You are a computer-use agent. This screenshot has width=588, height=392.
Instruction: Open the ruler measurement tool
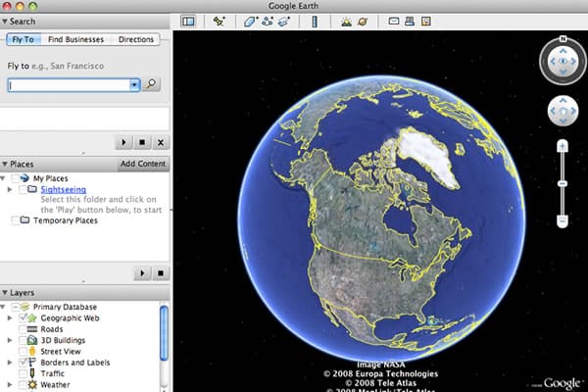click(314, 21)
